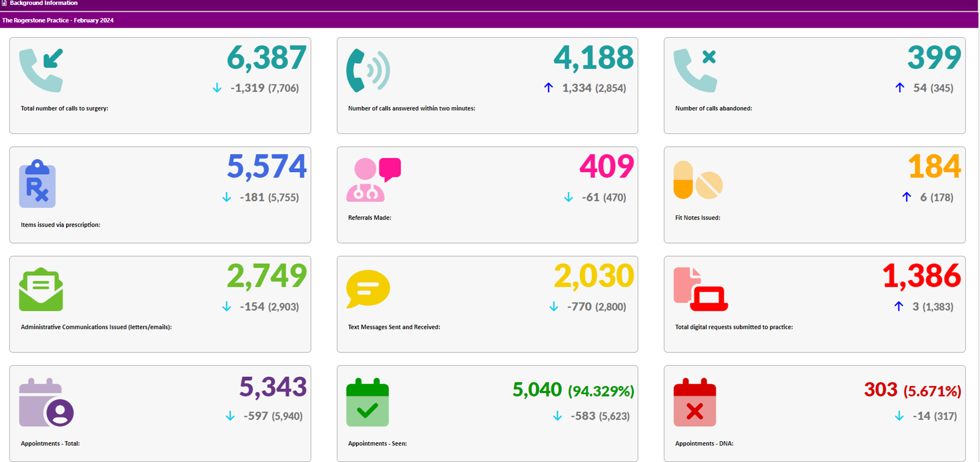Click the incoming call phone icon
The width and height of the screenshot is (980, 462).
click(x=41, y=70)
